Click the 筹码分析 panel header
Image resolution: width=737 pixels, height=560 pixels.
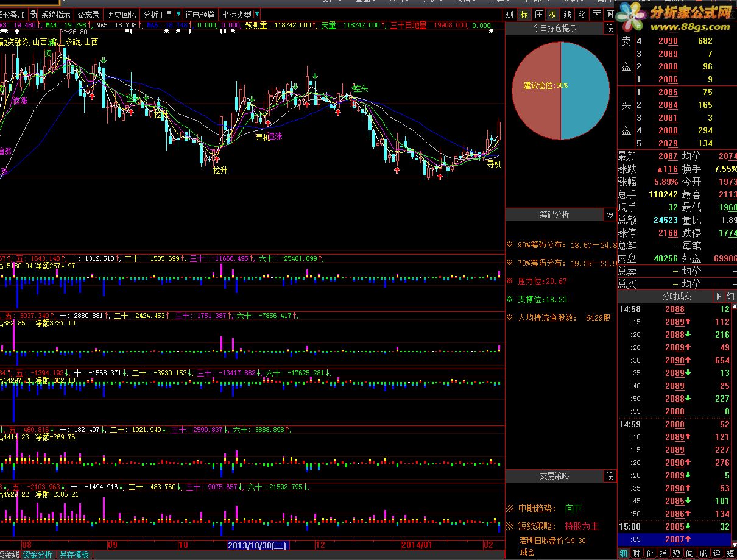(x=554, y=214)
